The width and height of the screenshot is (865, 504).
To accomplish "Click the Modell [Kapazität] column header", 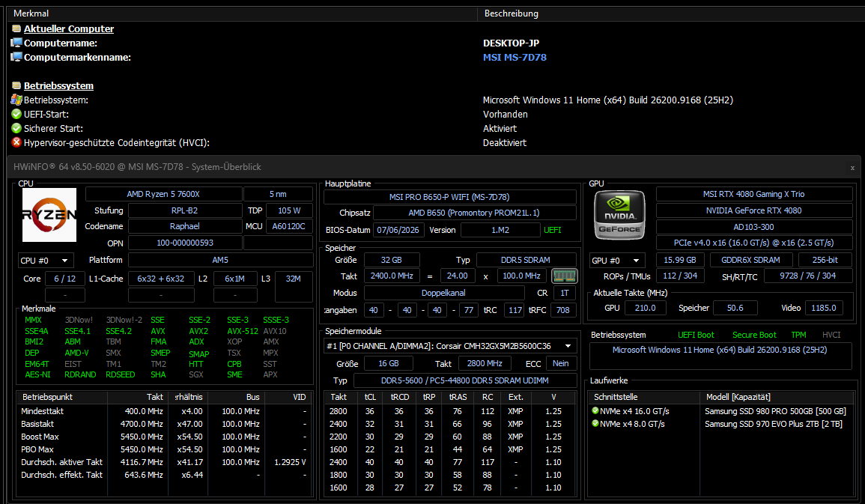I will click(777, 397).
